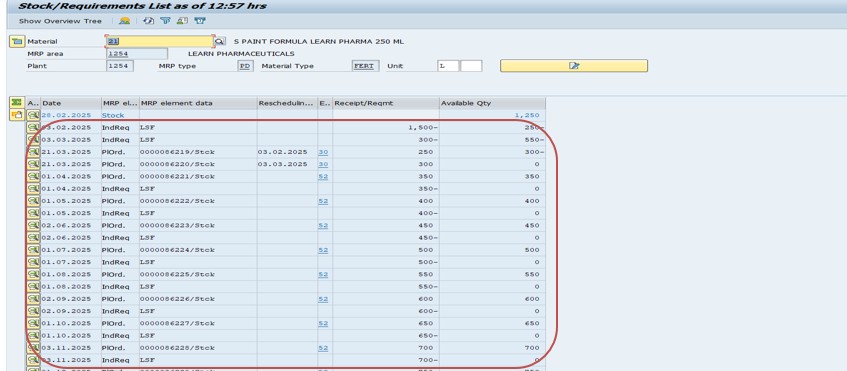Open details icon for IndReq row dated 01.07.2025
This screenshot has width=847, height=371.
pos(33,262)
